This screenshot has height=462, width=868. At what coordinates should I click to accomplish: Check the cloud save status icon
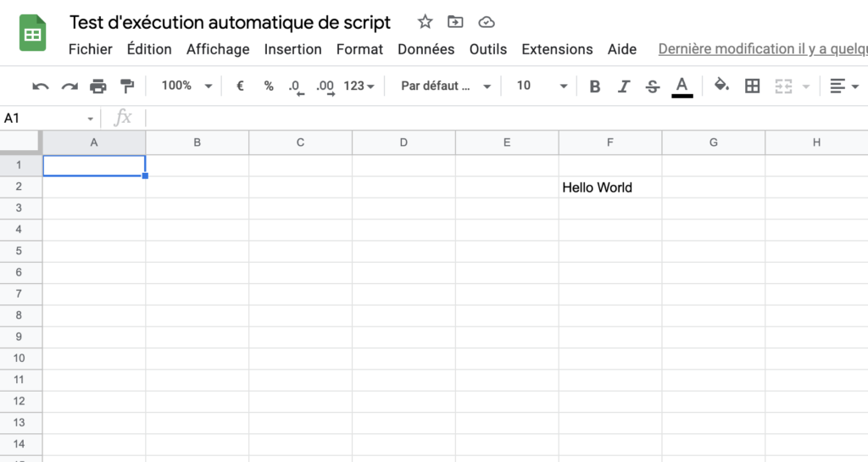(486, 22)
